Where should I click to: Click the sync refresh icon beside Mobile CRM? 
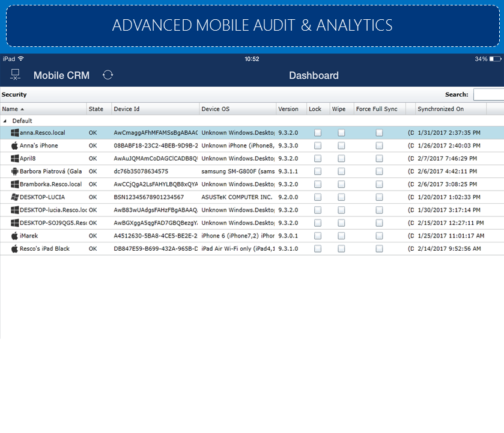coord(108,75)
